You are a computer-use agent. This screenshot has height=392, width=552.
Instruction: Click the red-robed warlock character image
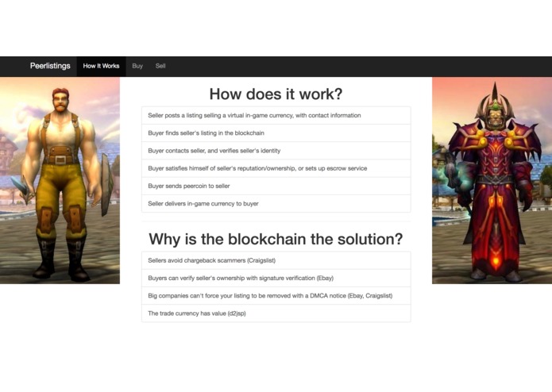(x=492, y=180)
